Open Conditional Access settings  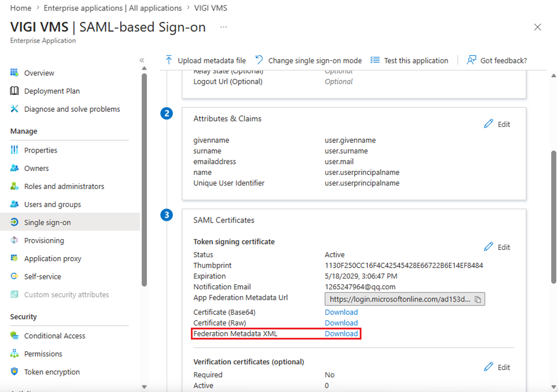click(55, 336)
